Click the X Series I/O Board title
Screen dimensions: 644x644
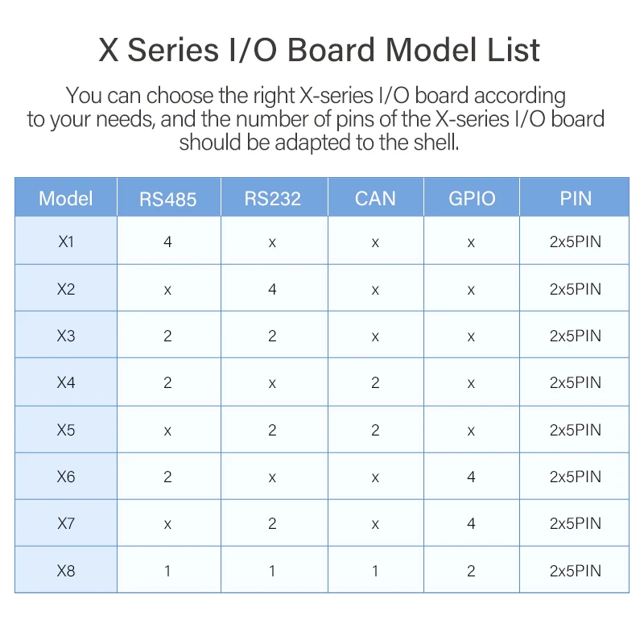tap(320, 50)
